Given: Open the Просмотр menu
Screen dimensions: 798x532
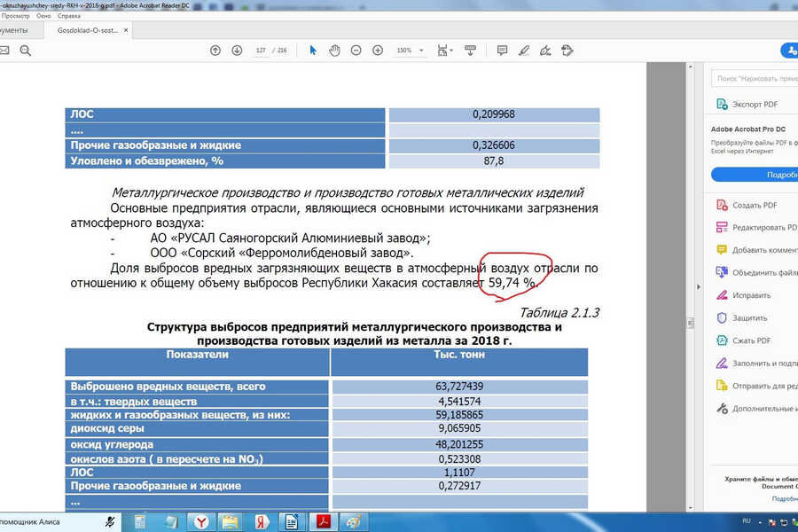Looking at the screenshot, I should [15, 16].
